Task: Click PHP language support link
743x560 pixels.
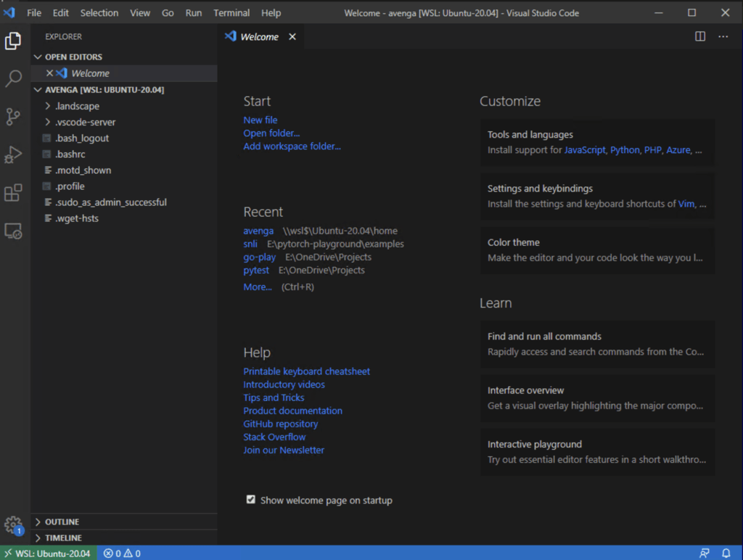Action: pyautogui.click(x=652, y=150)
